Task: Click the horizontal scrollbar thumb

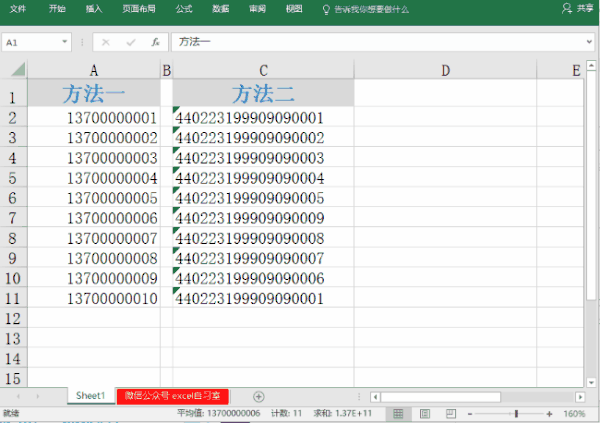Action: tap(440, 397)
